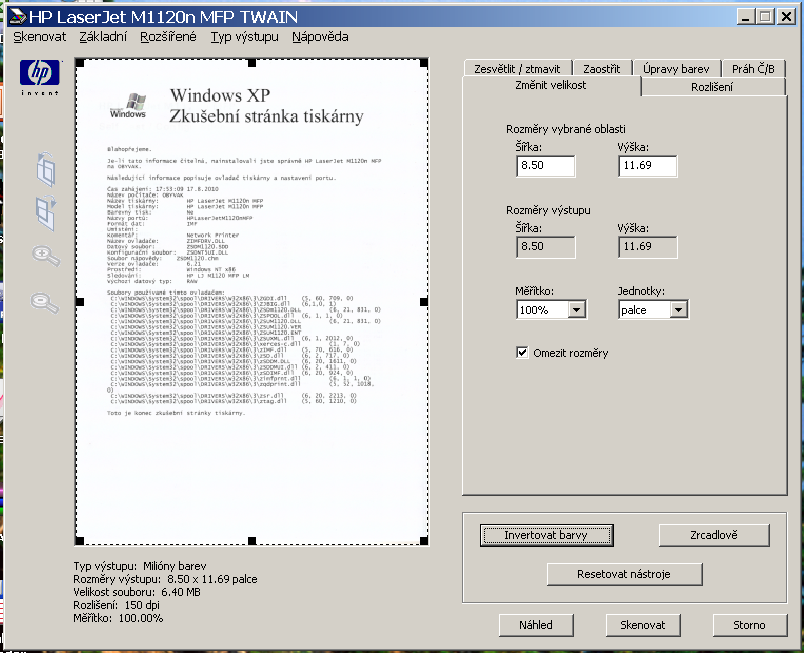Zoom in with the plus magnifier icon
804x653 pixels.
(x=46, y=255)
